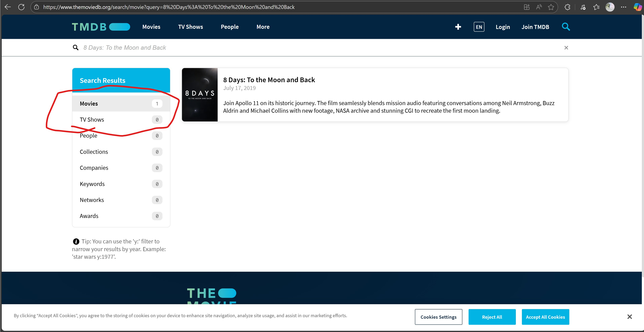Open the EN language selector
Viewport: 644px width, 332px height.
tap(479, 27)
